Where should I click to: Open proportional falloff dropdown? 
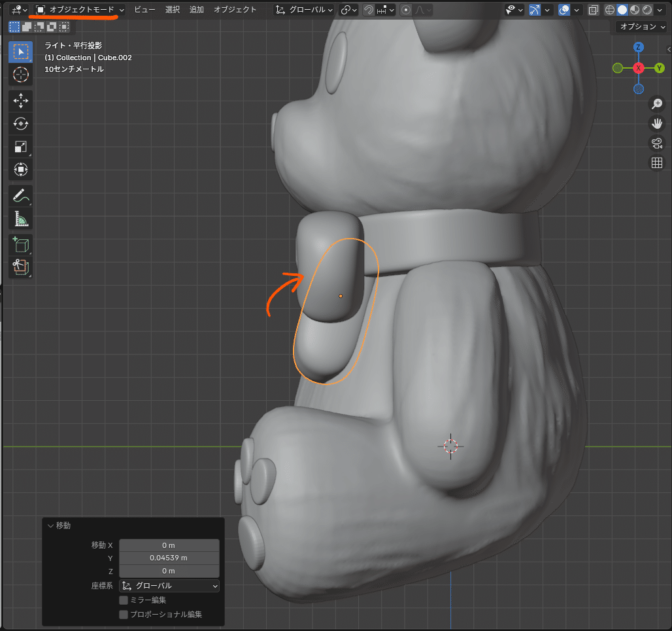point(422,10)
